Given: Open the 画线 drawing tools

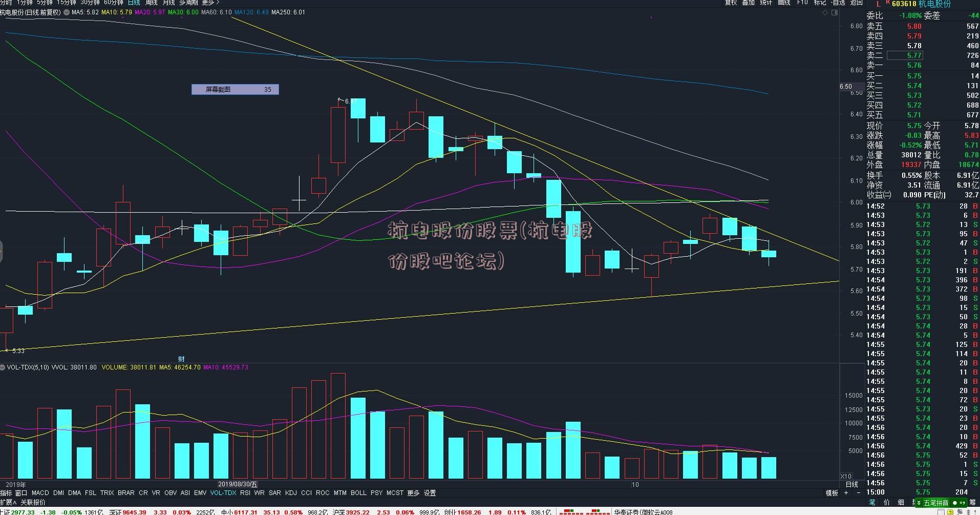Looking at the screenshot, I should click(x=784, y=3).
